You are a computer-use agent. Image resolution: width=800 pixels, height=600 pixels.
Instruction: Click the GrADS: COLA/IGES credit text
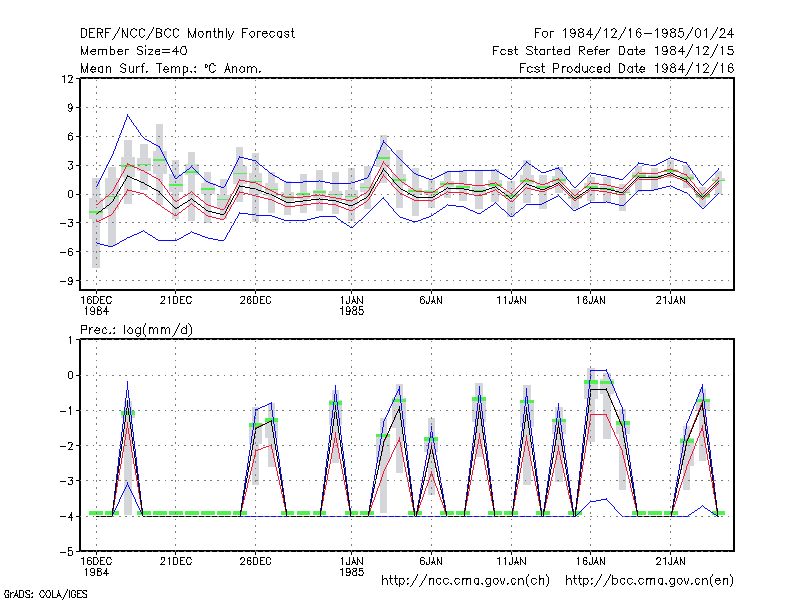coord(45,594)
